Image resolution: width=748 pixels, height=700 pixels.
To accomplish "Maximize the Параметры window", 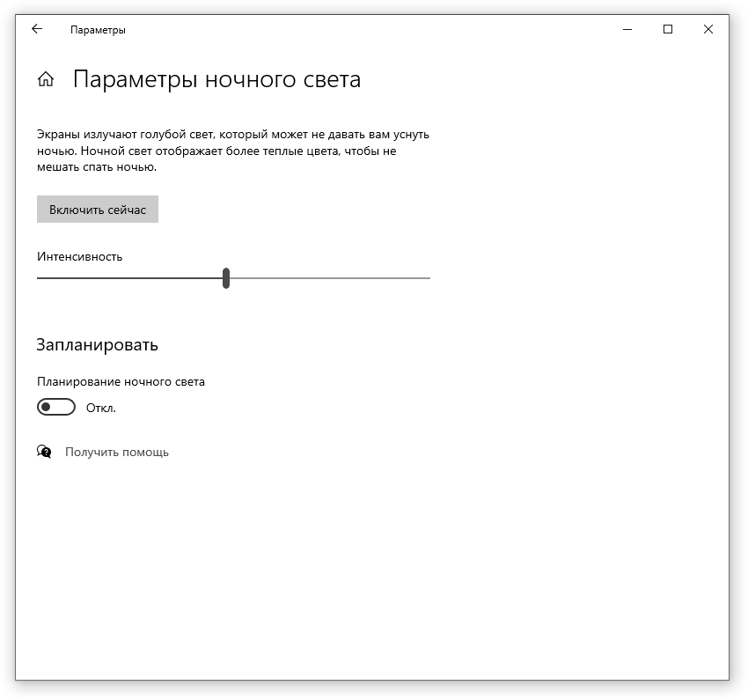I will click(x=668, y=29).
